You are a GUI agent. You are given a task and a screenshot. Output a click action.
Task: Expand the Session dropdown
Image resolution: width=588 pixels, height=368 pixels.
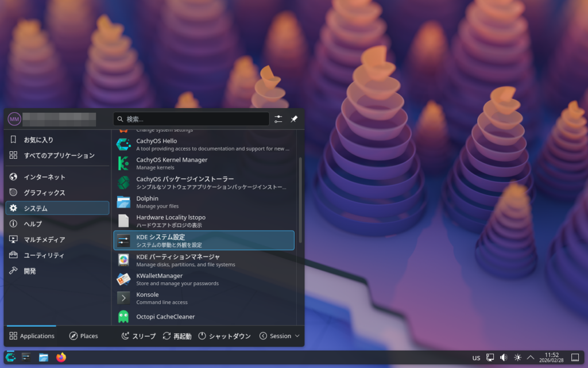click(x=280, y=336)
